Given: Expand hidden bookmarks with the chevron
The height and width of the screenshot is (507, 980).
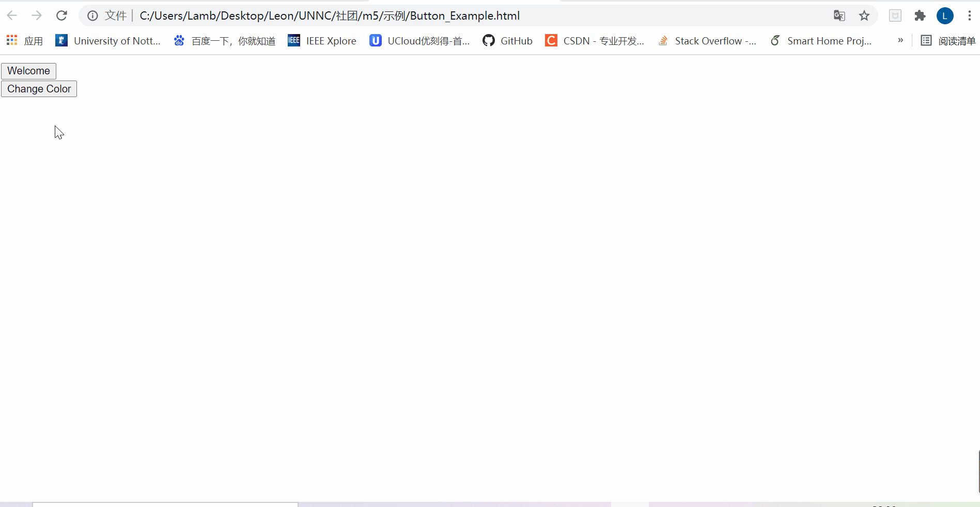Looking at the screenshot, I should click(x=900, y=40).
